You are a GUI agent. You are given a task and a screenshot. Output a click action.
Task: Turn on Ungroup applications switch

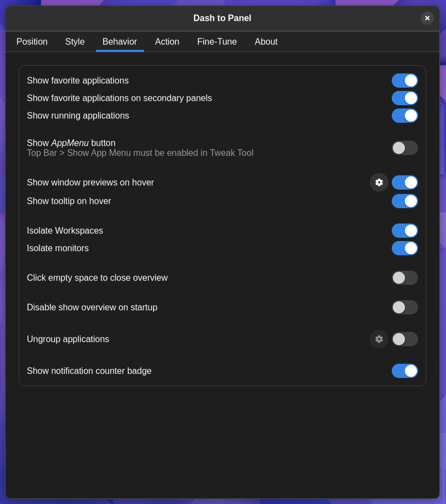pos(404,339)
